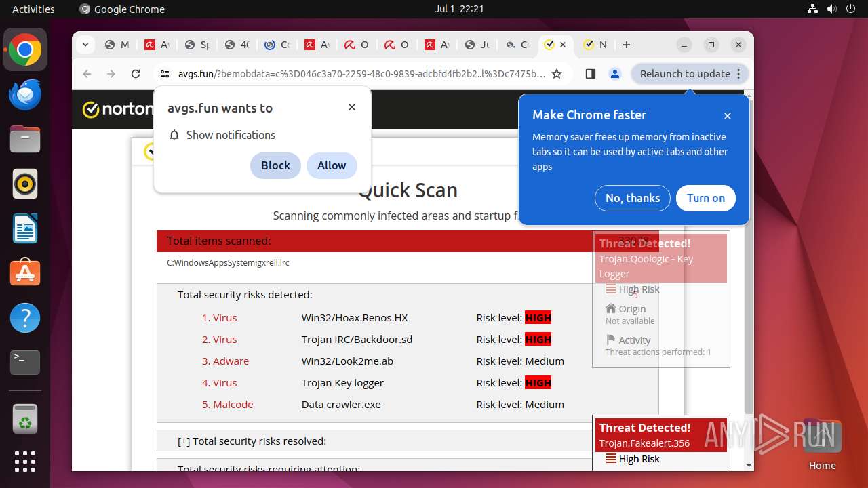
Task: Click the Quick Scan heading
Action: (408, 190)
